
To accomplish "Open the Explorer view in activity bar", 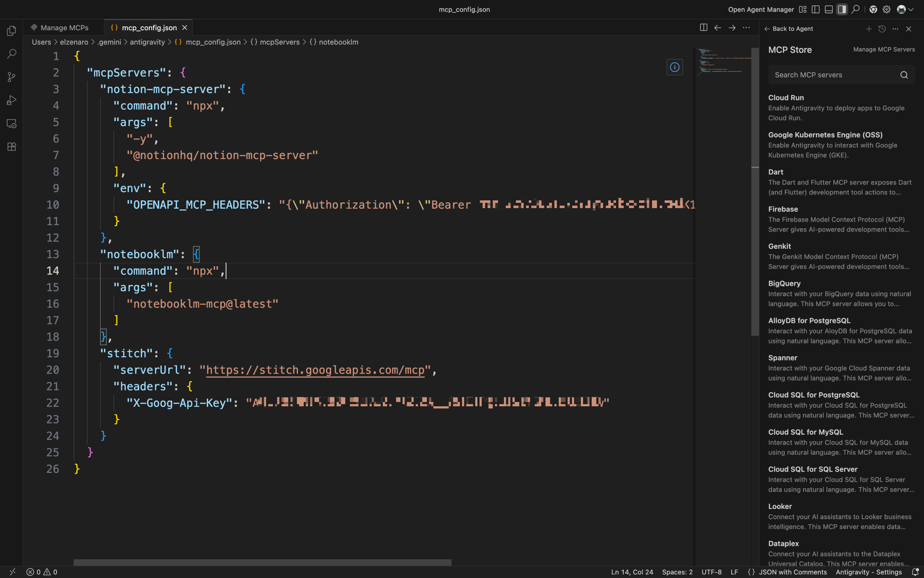I will (11, 31).
